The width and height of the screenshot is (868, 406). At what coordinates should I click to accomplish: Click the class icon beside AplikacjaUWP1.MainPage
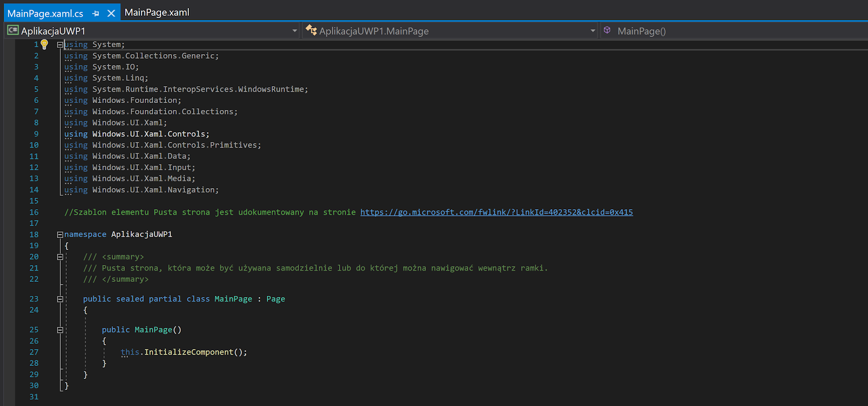click(311, 30)
